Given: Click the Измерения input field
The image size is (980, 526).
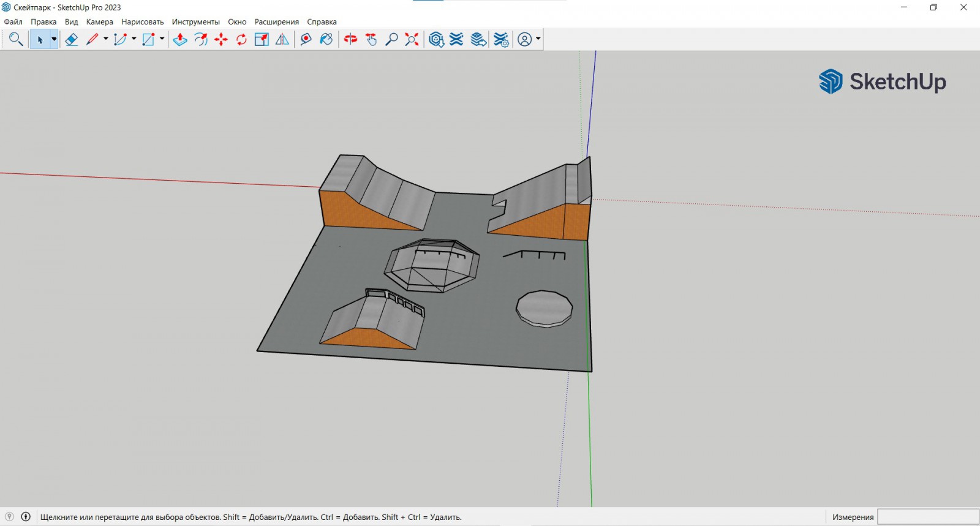Looking at the screenshot, I should (x=927, y=517).
